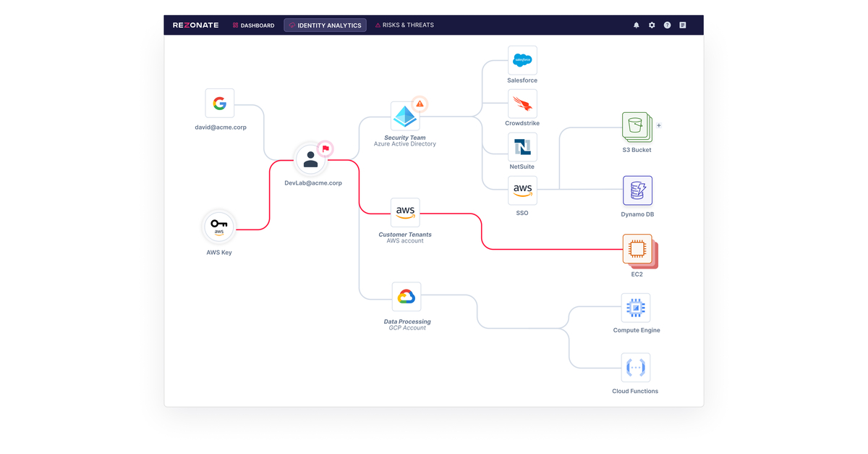This screenshot has height=454, width=868.
Task: Select the AWS Key node
Action: click(x=219, y=227)
